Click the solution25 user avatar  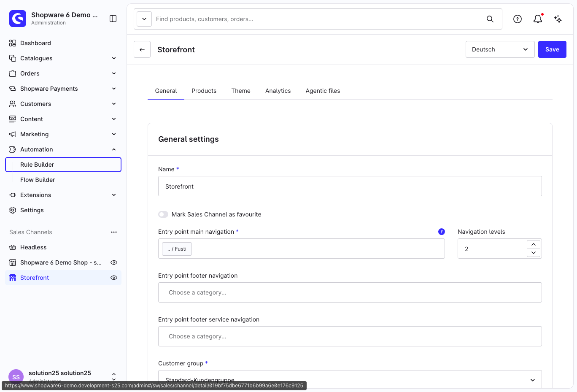click(16, 376)
